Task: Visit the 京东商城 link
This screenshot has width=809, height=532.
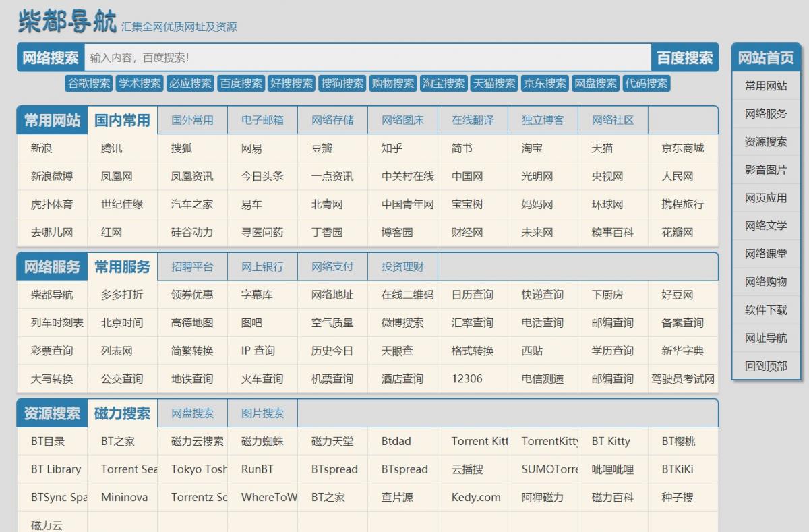Action: (682, 148)
